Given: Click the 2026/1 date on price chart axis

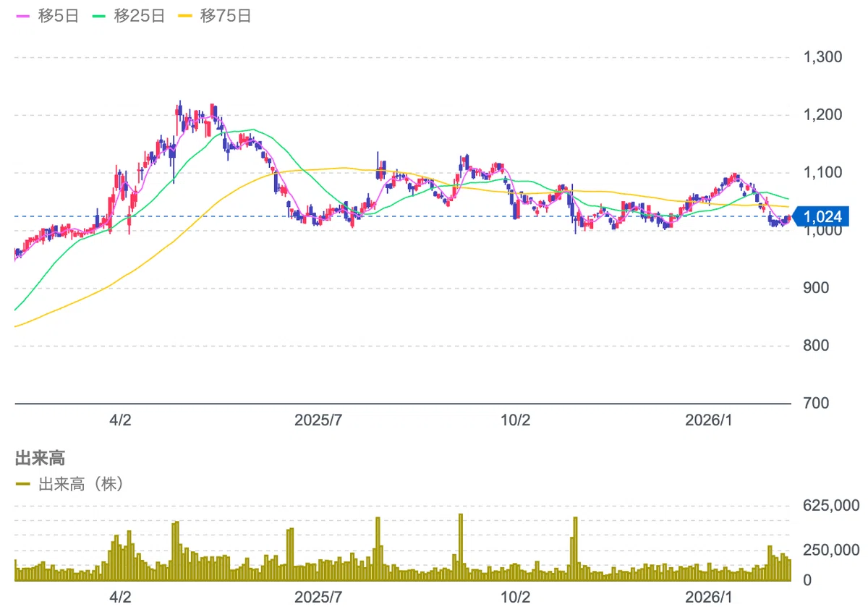Looking at the screenshot, I should click(710, 420).
